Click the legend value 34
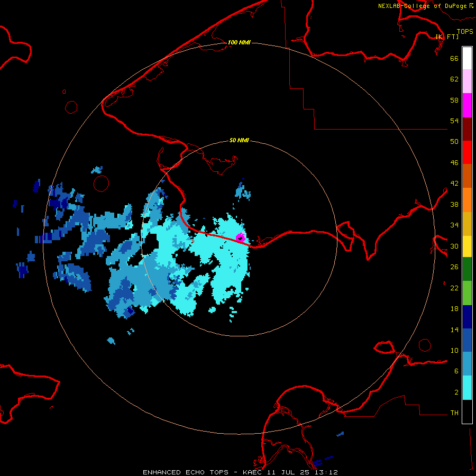 point(454,225)
